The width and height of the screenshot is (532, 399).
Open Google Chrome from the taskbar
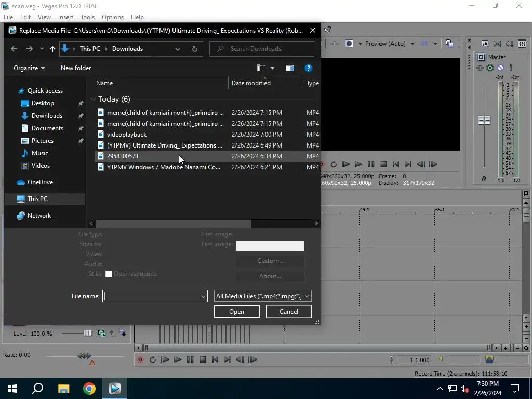[89, 389]
